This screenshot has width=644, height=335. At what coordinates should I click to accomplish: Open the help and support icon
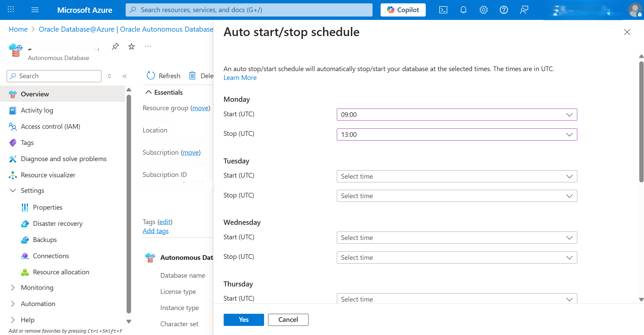pyautogui.click(x=504, y=10)
